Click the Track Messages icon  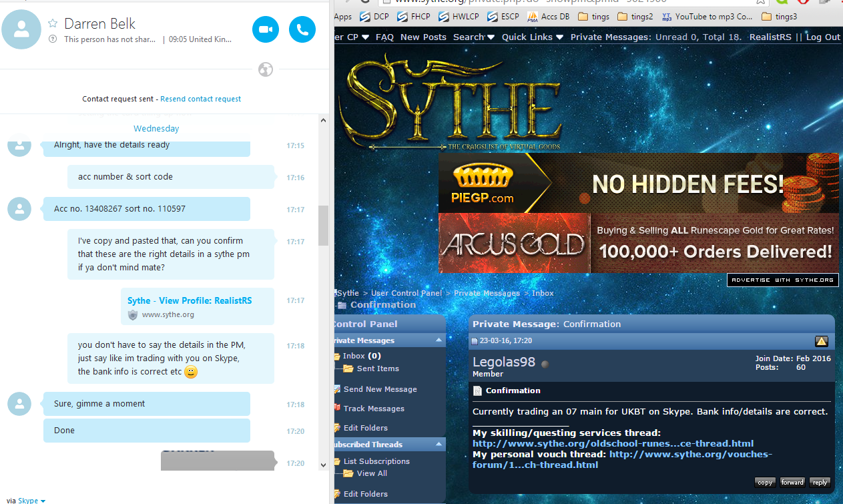(338, 409)
